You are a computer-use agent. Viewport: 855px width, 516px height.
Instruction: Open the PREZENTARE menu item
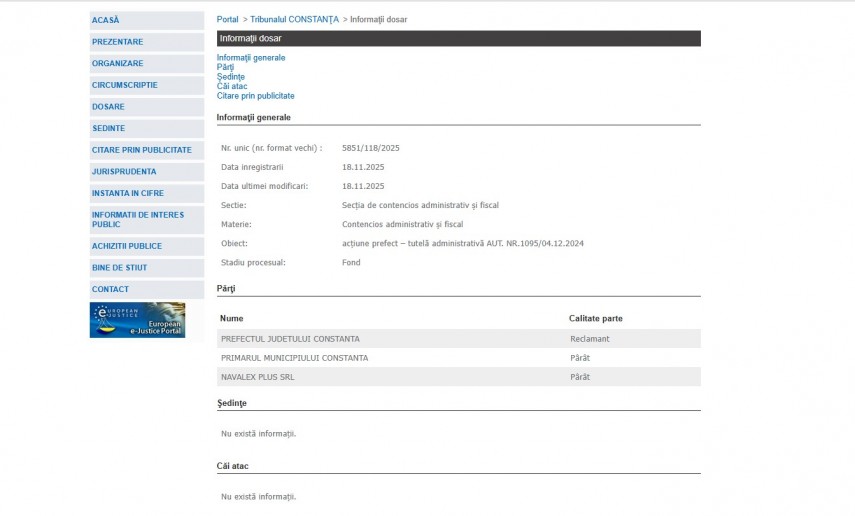tap(118, 42)
